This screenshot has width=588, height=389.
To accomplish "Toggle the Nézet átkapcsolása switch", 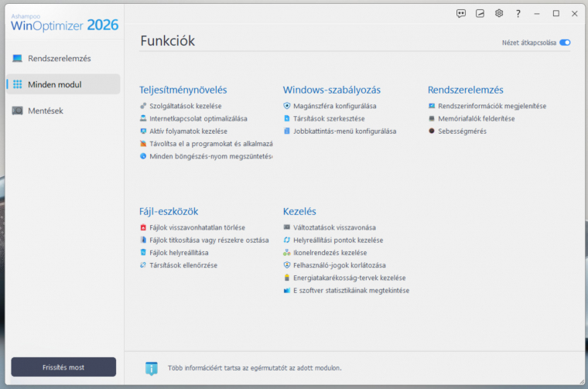I will click(565, 43).
